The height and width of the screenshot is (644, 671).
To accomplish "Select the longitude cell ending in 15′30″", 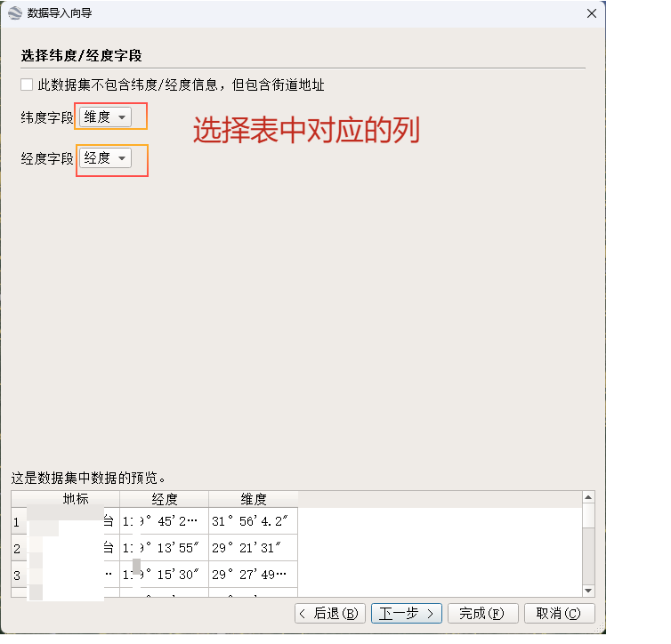I will [165, 575].
